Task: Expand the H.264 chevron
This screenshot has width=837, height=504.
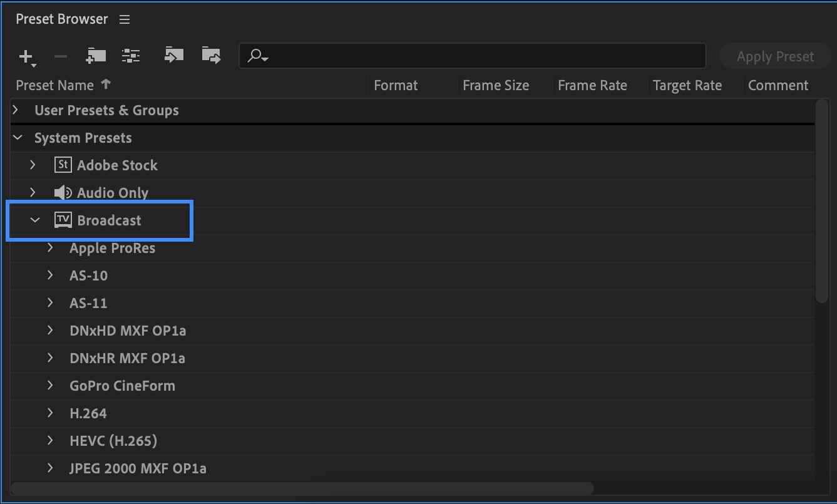Action: (x=51, y=413)
